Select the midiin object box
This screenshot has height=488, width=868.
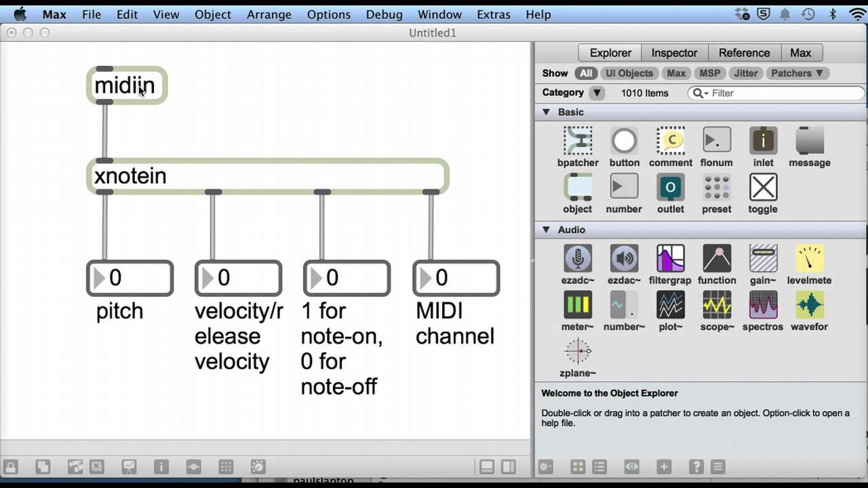127,85
